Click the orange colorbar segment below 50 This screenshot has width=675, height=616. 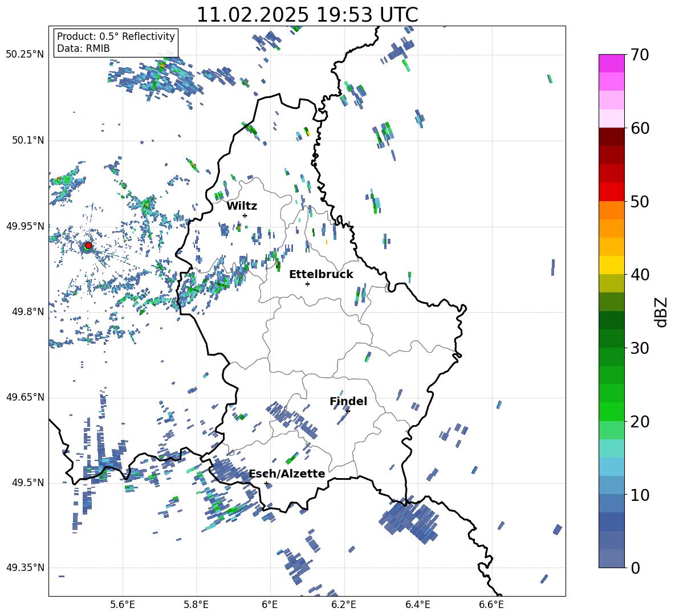coord(611,210)
